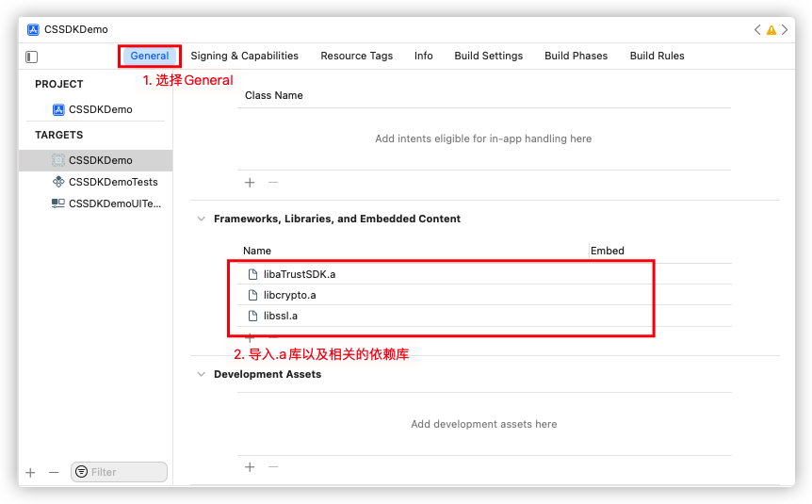
Task: Select the libaTrustSDK.a library row
Action: coord(299,274)
